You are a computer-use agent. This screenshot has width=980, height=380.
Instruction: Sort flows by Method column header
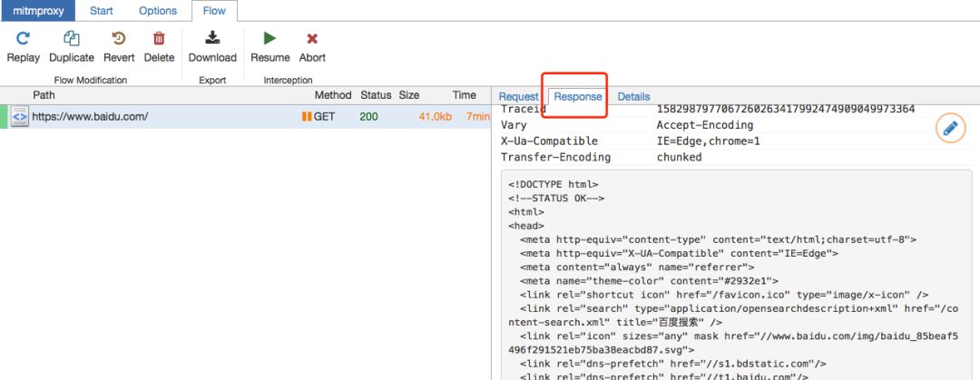pos(333,95)
